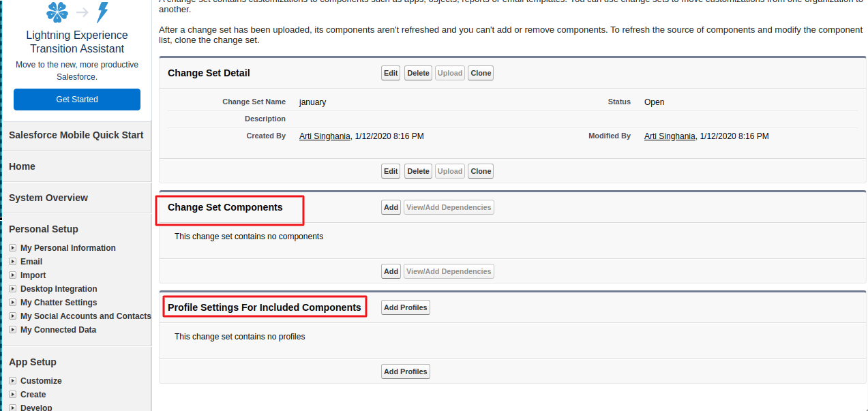This screenshot has height=411, width=868.
Task: Click the App Setup heading
Action: point(33,362)
